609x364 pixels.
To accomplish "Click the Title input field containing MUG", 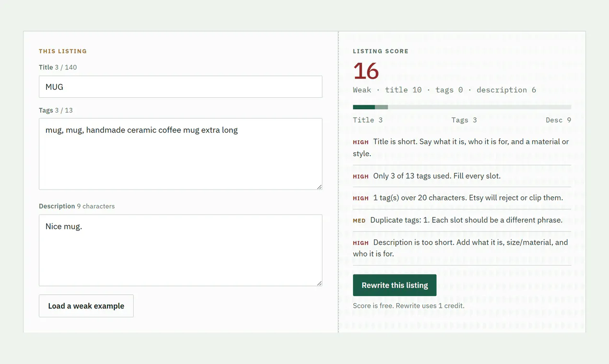I will [x=180, y=87].
